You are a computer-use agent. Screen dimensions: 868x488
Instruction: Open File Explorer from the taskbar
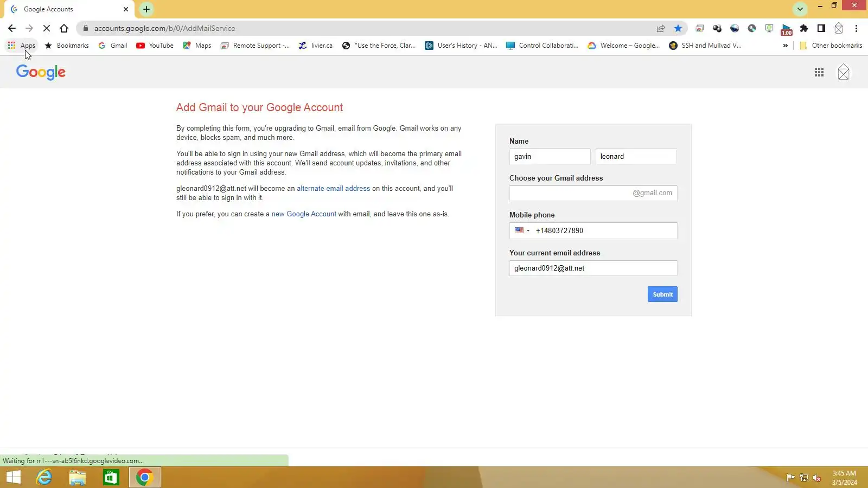pyautogui.click(x=78, y=477)
